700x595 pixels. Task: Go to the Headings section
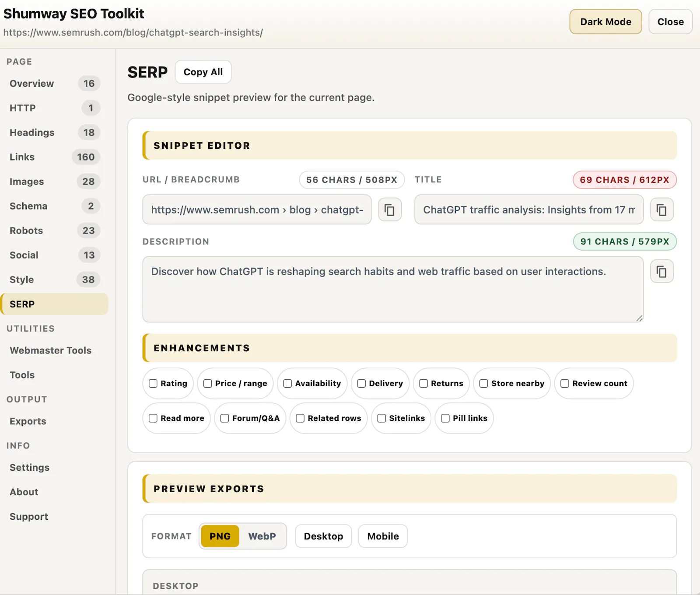(55, 133)
